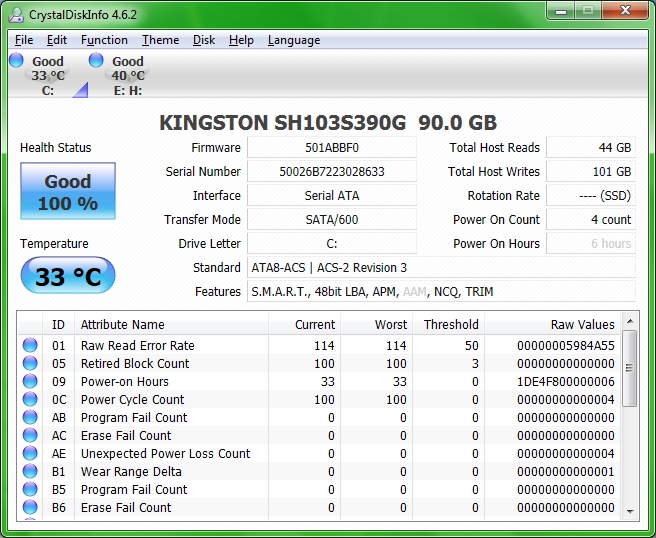Screen dimensions: 656x538
Task: Click status icon for Retired Block Count
Action: click(30, 364)
